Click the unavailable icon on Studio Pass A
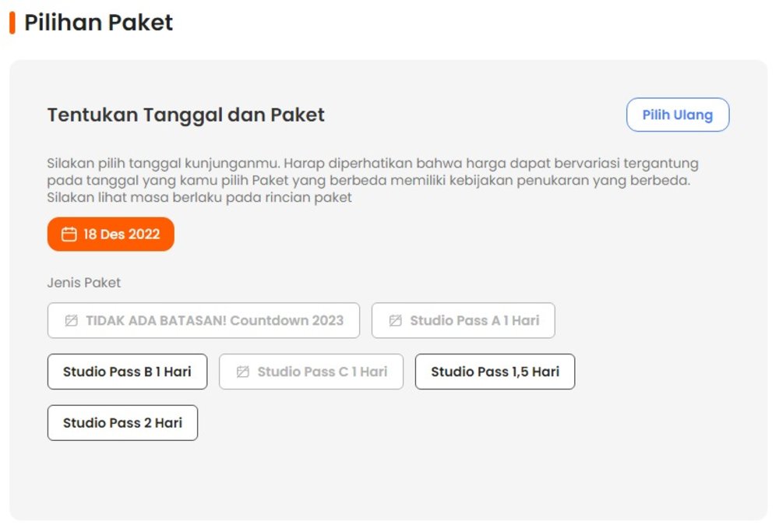This screenshot has height=532, width=779. pyautogui.click(x=395, y=320)
